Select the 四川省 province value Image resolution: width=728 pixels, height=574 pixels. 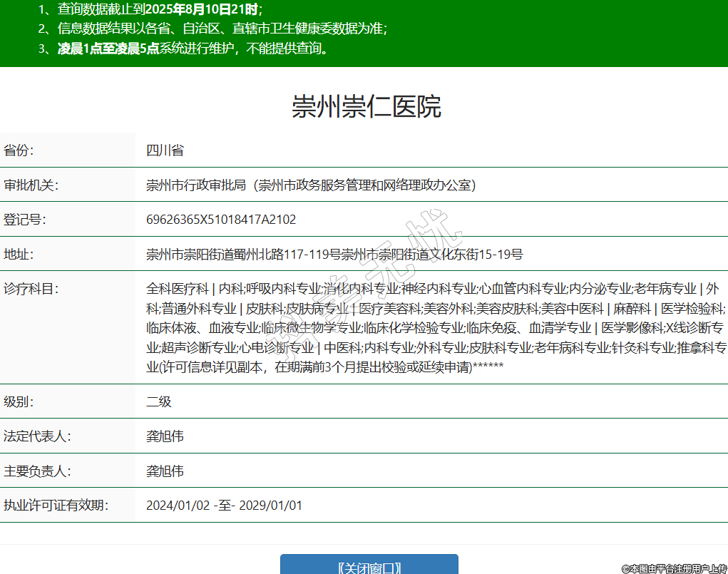(165, 150)
